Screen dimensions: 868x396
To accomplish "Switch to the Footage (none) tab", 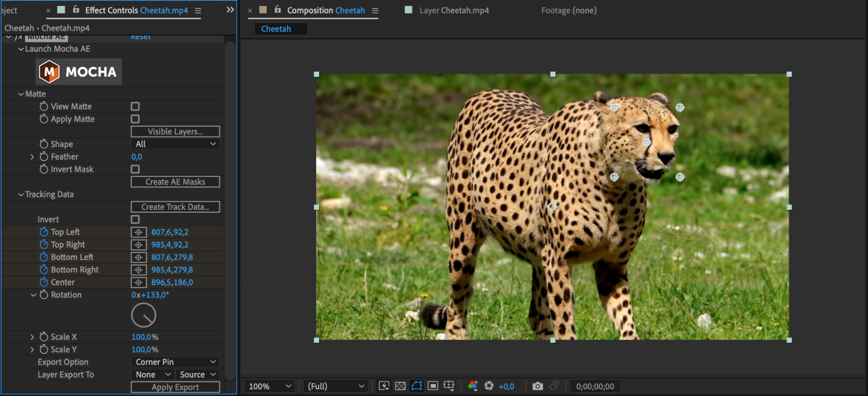I will [x=569, y=10].
